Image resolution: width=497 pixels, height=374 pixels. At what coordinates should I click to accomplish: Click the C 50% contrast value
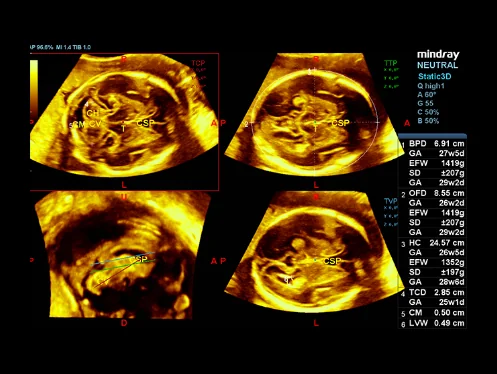click(x=428, y=112)
